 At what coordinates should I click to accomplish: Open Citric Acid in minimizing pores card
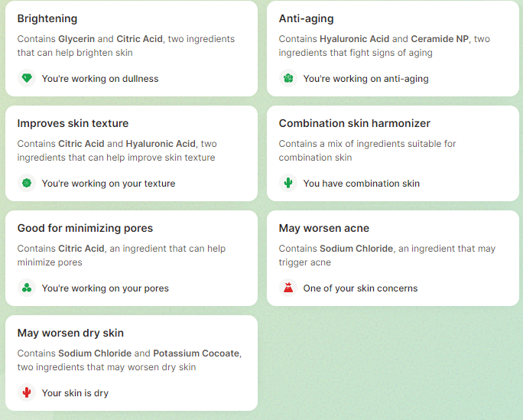[81, 249]
